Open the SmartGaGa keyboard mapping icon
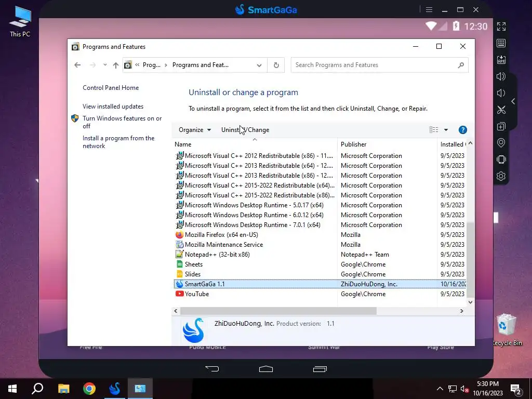 pos(501,43)
